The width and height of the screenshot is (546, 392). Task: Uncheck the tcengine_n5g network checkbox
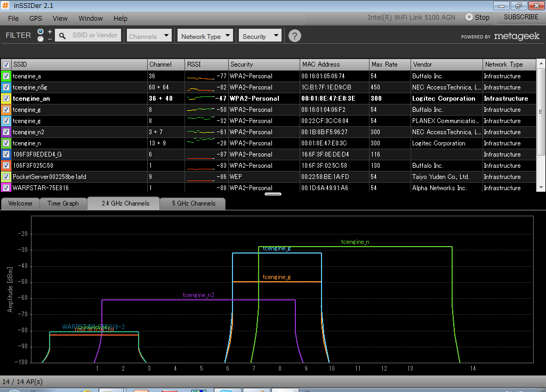click(x=6, y=87)
